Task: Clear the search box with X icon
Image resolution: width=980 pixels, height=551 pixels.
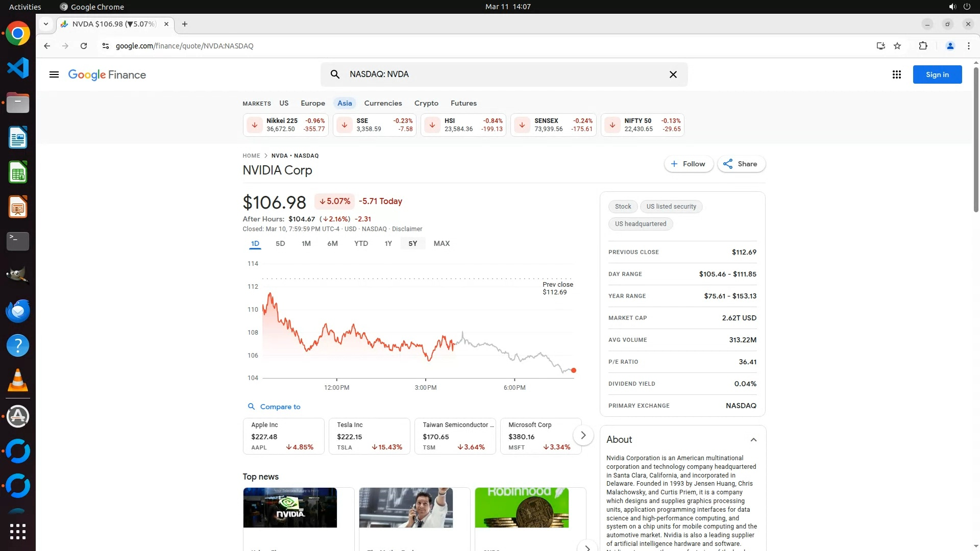Action: tap(673, 74)
